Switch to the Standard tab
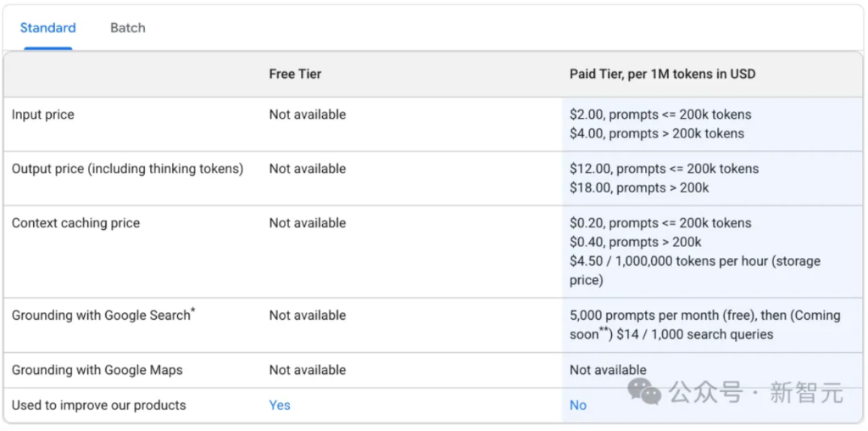Viewport: 868px width, 431px height. coord(47,28)
